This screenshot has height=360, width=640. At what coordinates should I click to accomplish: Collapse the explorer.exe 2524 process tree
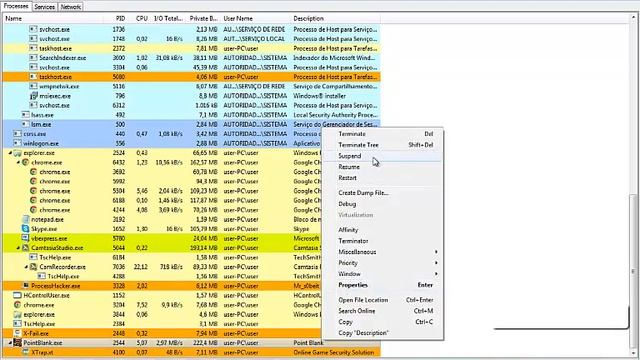click(x=10, y=153)
